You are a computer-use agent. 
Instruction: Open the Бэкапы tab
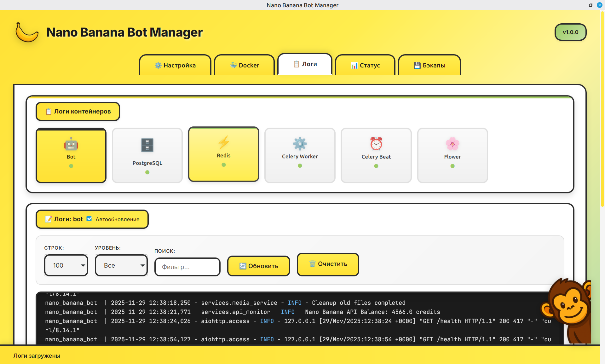(429, 65)
